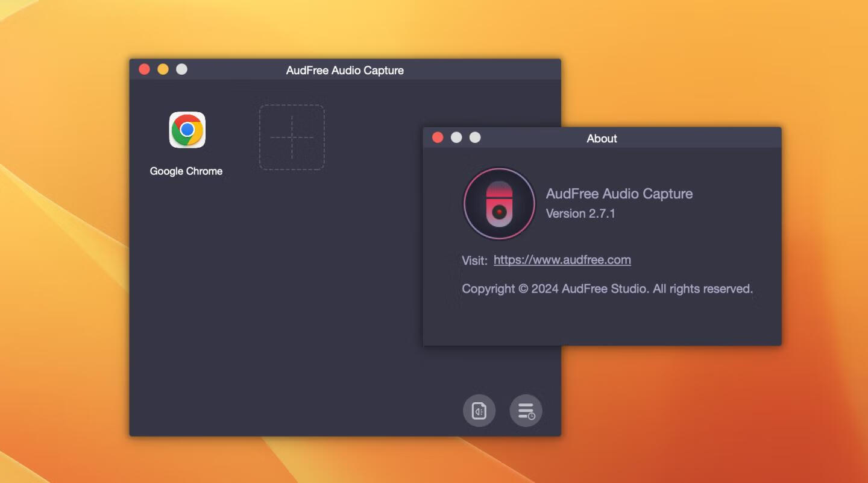
Task: Click the "Version 2.7.1" text in About
Action: coord(580,213)
